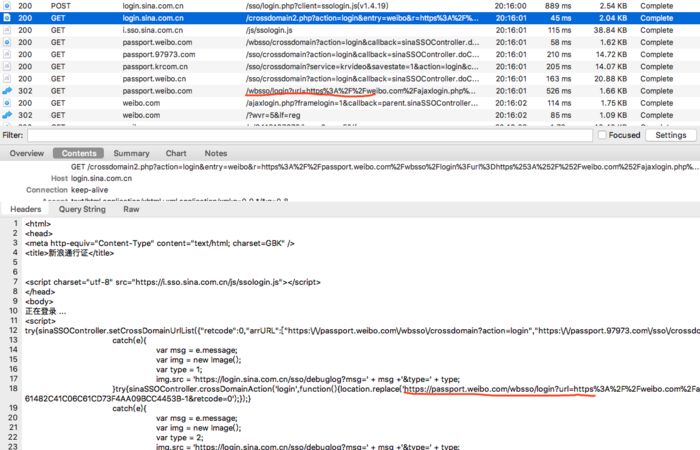Select the login.sina.com.cn POST request row
The width and height of the screenshot is (700, 450).
point(350,6)
